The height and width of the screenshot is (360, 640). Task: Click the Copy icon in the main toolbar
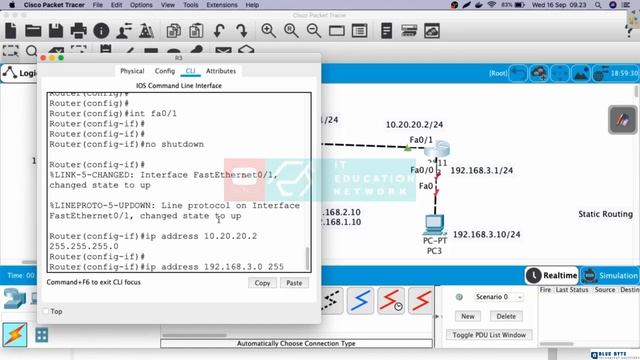click(x=173, y=31)
